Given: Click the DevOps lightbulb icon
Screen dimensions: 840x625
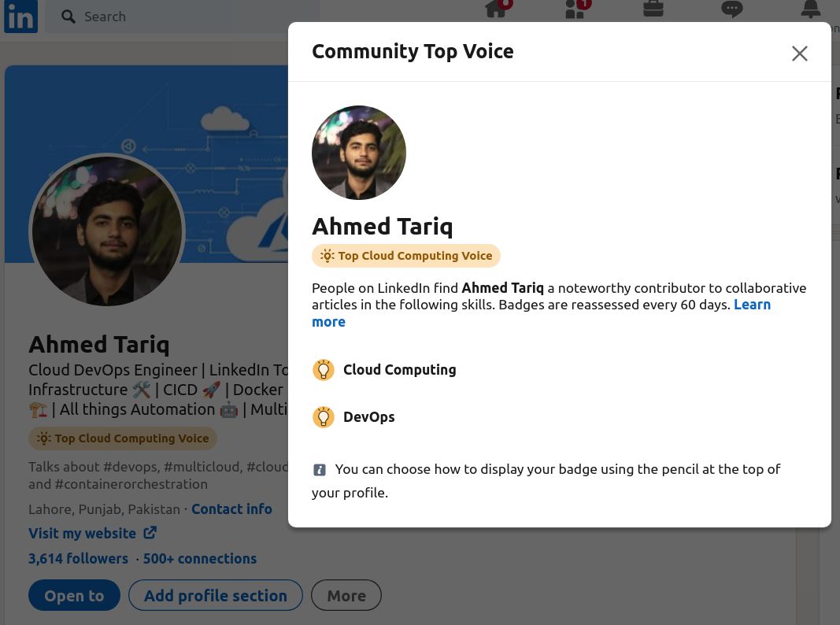Looking at the screenshot, I should tap(323, 416).
